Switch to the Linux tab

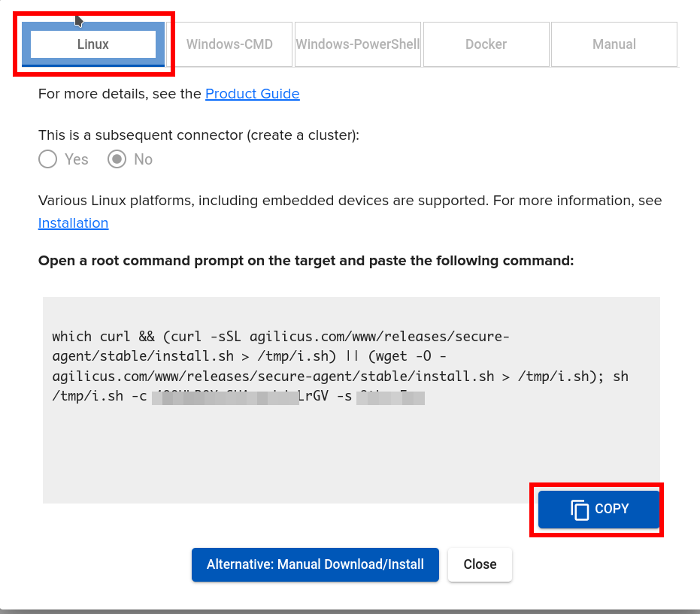[93, 44]
